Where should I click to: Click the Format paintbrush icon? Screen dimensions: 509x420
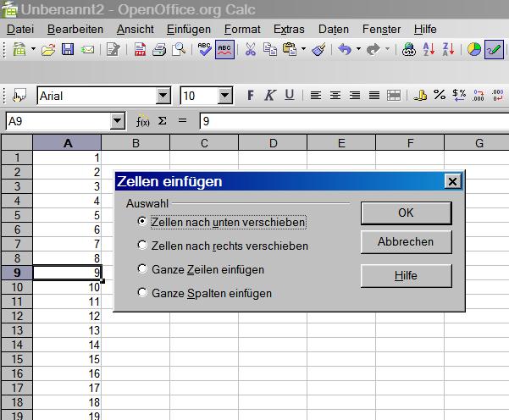point(318,50)
